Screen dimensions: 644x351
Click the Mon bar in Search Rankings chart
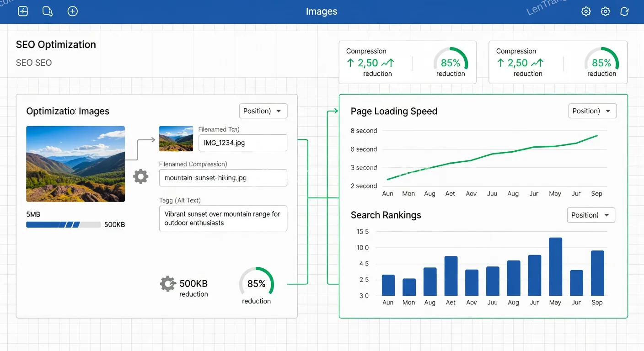[409, 287]
